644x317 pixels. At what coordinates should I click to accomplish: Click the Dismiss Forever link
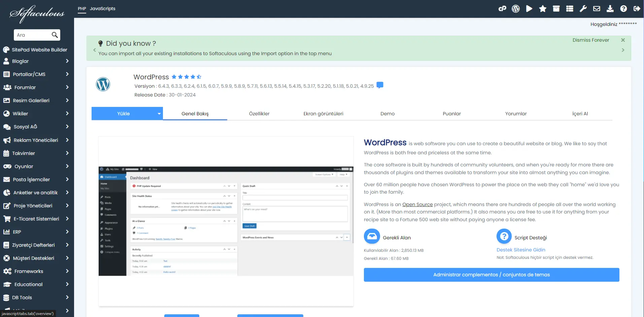[591, 40]
